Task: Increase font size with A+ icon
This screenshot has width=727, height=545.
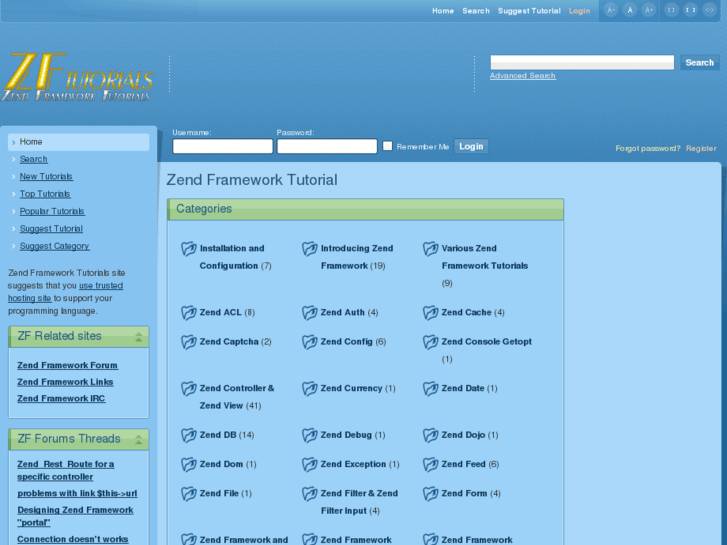Action: pos(649,10)
